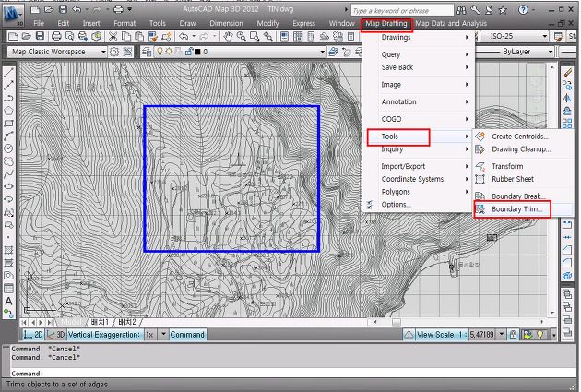This screenshot has width=581, height=392.
Task: Select the Table tool in Draw toolbar
Action: pyautogui.click(x=8, y=289)
